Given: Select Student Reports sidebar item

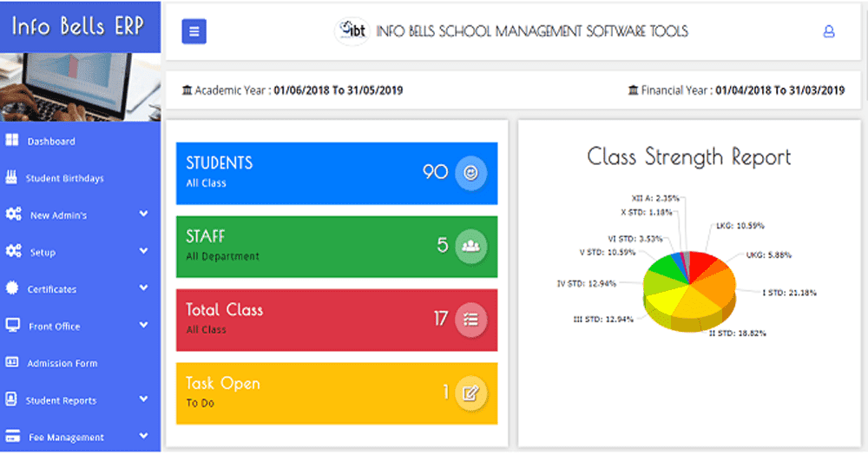Looking at the screenshot, I should (x=80, y=400).
